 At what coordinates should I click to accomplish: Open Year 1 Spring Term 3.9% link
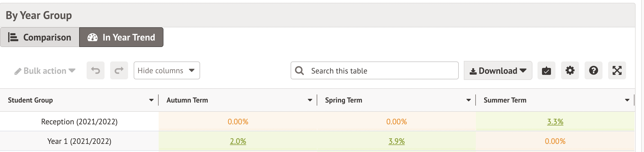click(x=397, y=141)
